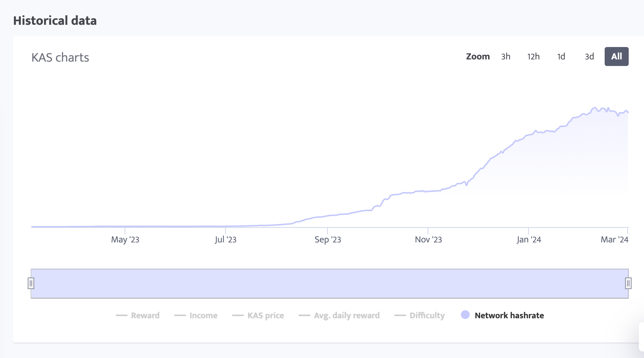Enable the Difficulty series
Viewport: 644px width, 358px height.
point(427,315)
